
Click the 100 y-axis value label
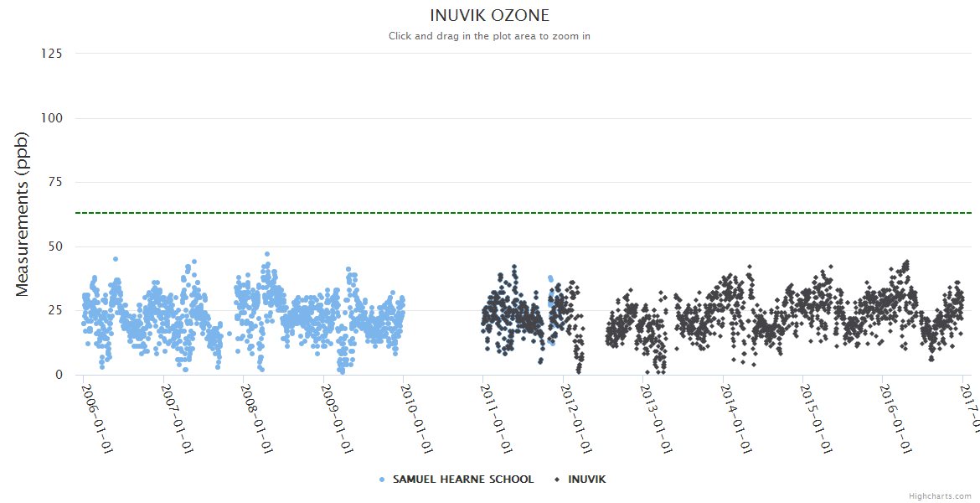(51, 118)
